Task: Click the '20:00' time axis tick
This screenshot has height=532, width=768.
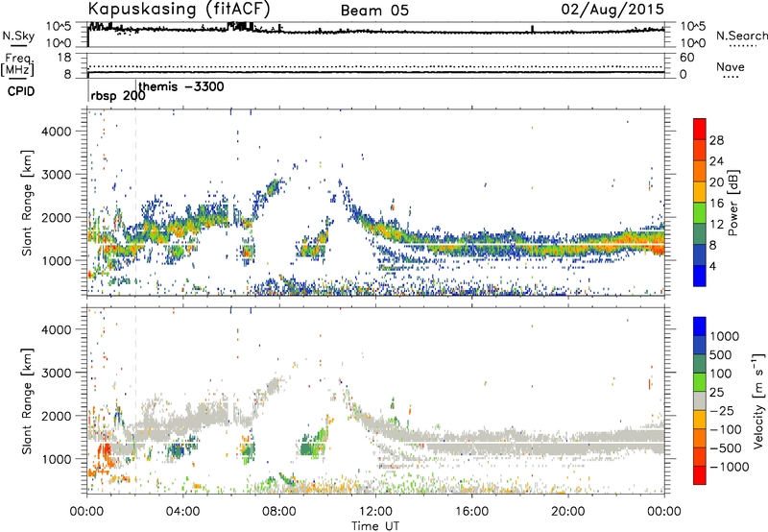Action: [567, 512]
